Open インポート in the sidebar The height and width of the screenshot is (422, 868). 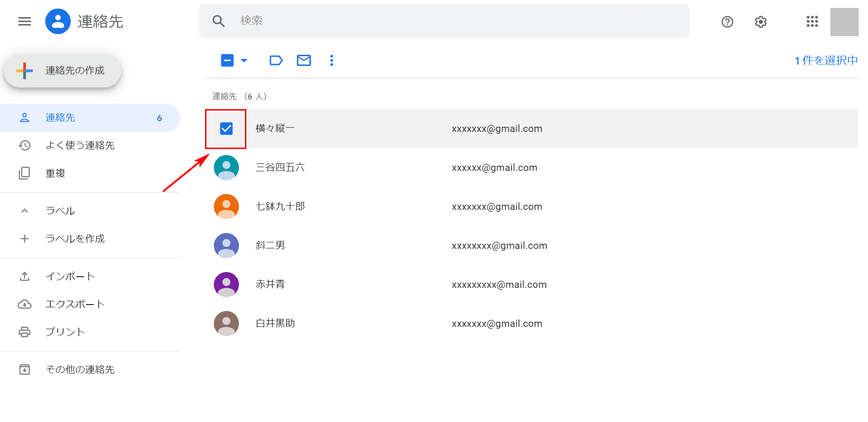[90, 277]
